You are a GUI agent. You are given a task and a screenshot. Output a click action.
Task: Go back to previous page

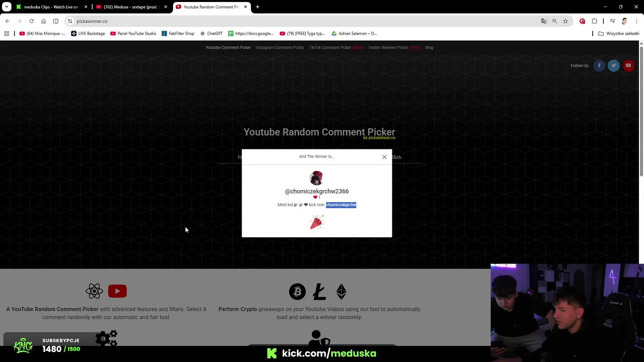point(7,21)
